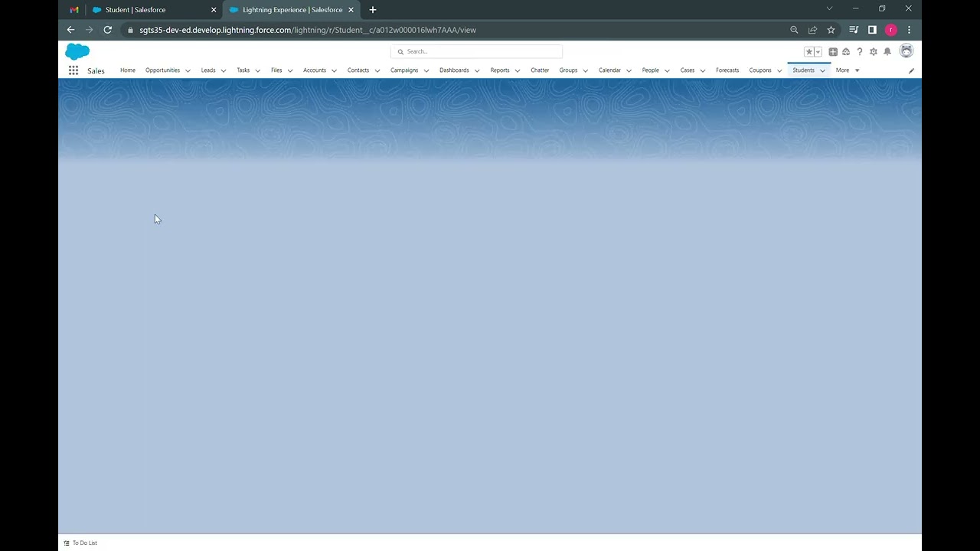The image size is (980, 551).
Task: Open the People tab
Action: (650, 70)
